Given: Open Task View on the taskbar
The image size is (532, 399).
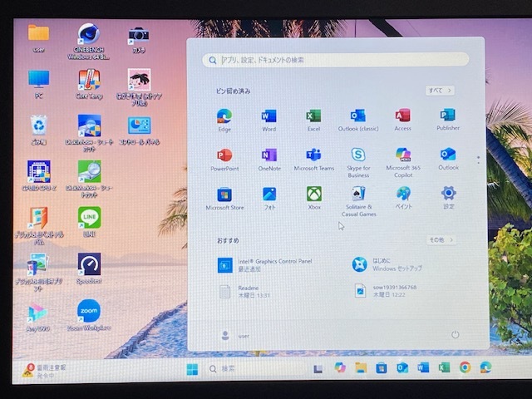Looking at the screenshot, I should pyautogui.click(x=318, y=368).
